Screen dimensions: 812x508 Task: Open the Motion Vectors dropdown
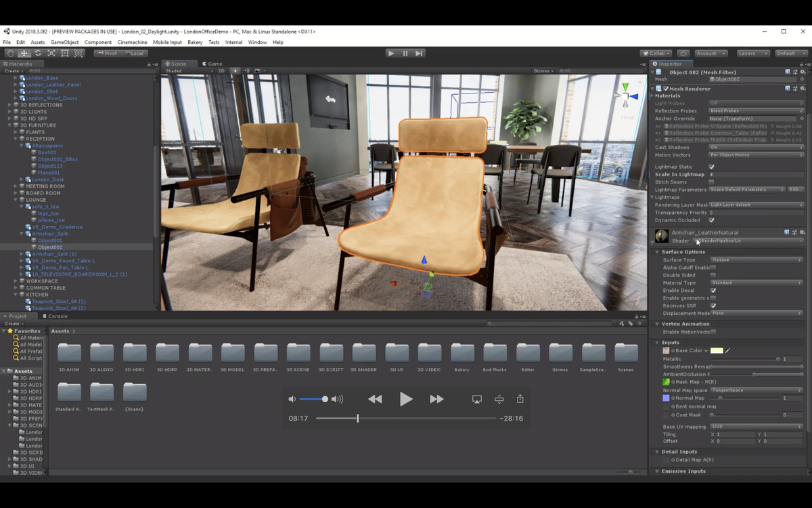pyautogui.click(x=756, y=155)
